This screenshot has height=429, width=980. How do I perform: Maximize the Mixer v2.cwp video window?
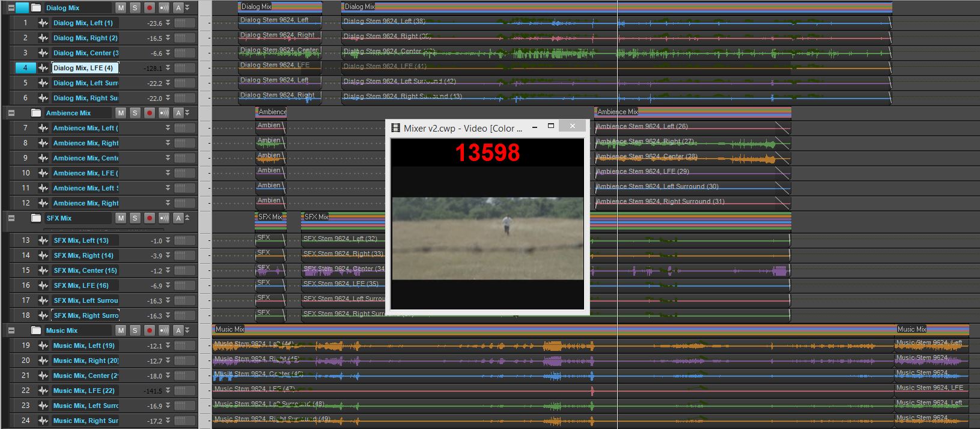coord(550,126)
